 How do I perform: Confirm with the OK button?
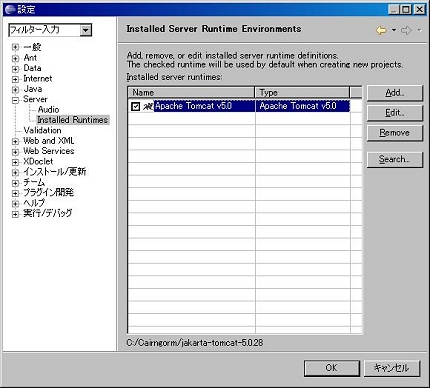pos(332,368)
